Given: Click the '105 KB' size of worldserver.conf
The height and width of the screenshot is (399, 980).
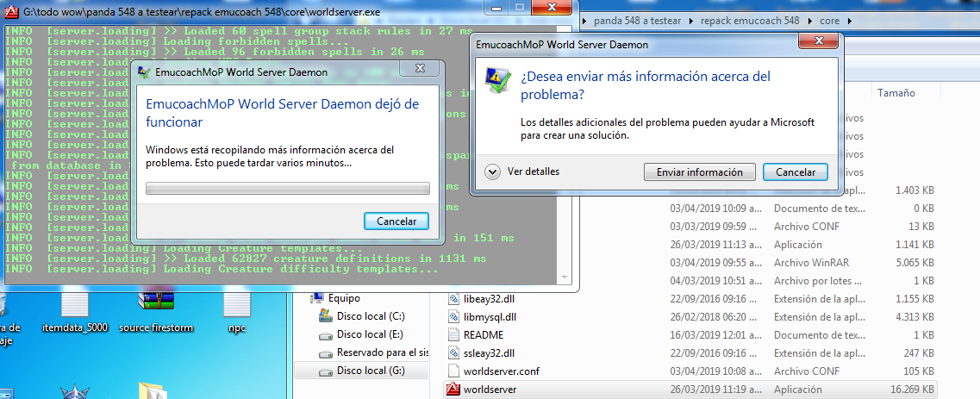Looking at the screenshot, I should [920, 371].
